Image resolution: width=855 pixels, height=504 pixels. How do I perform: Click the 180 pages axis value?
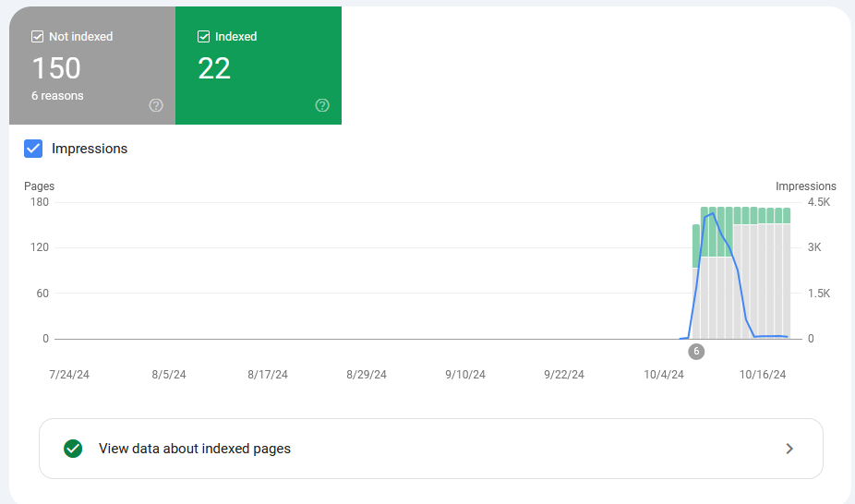point(40,202)
